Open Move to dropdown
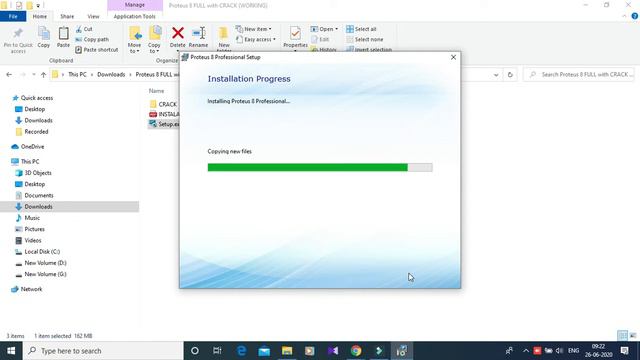640x360 pixels. click(134, 48)
